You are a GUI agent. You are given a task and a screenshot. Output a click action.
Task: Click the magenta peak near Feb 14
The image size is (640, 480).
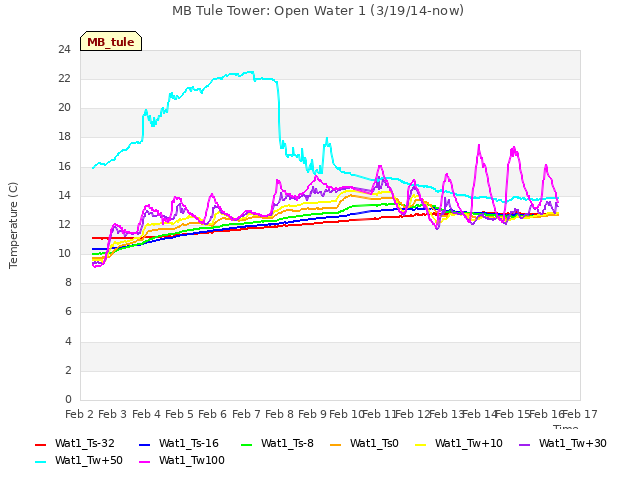pyautogui.click(x=479, y=145)
